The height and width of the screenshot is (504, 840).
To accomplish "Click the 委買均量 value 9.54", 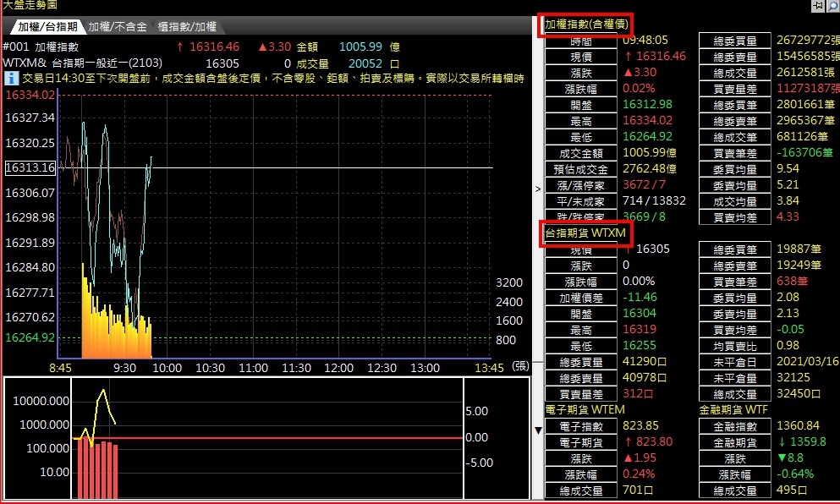I will pos(788,169).
